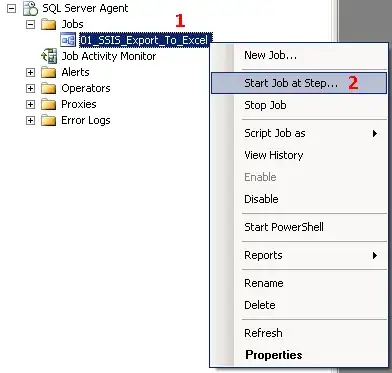The width and height of the screenshot is (392, 373).
Task: Click the 01_SSIS_Export_To_Excel job icon
Action: [x=68, y=40]
